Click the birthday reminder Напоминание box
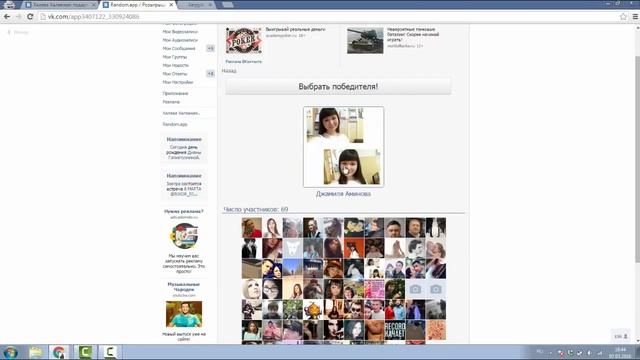The image size is (640, 360). (184, 148)
